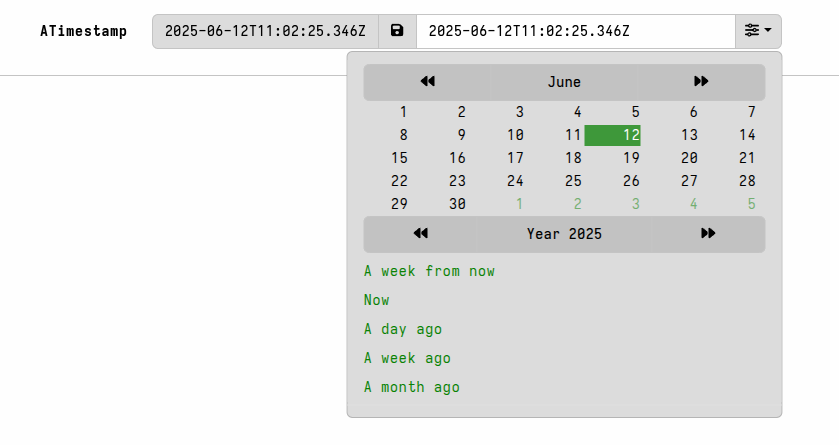Viewport: 839px width, 445px height.
Task: Click the read-only saved timestamp value
Action: pos(265,31)
